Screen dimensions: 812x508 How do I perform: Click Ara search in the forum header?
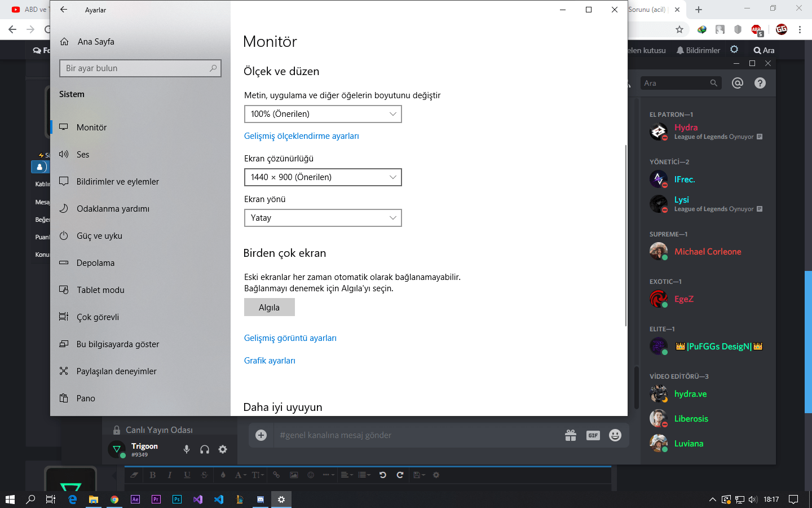coord(764,50)
